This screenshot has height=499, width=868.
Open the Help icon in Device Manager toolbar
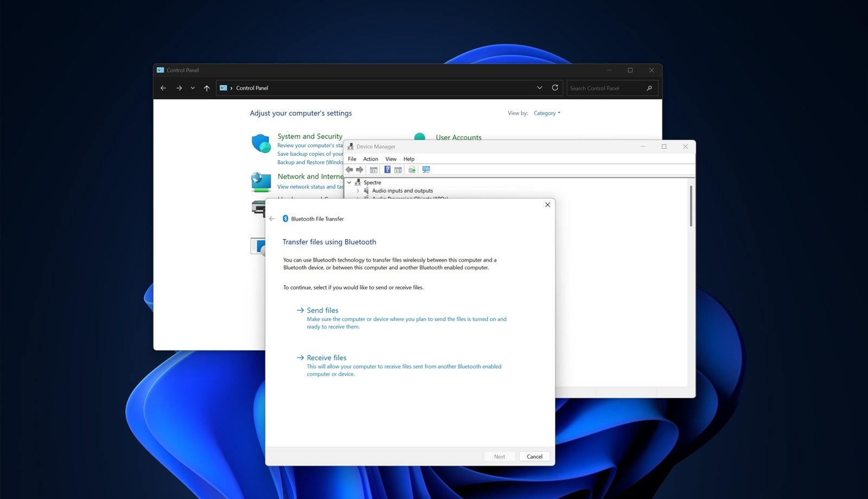click(387, 169)
